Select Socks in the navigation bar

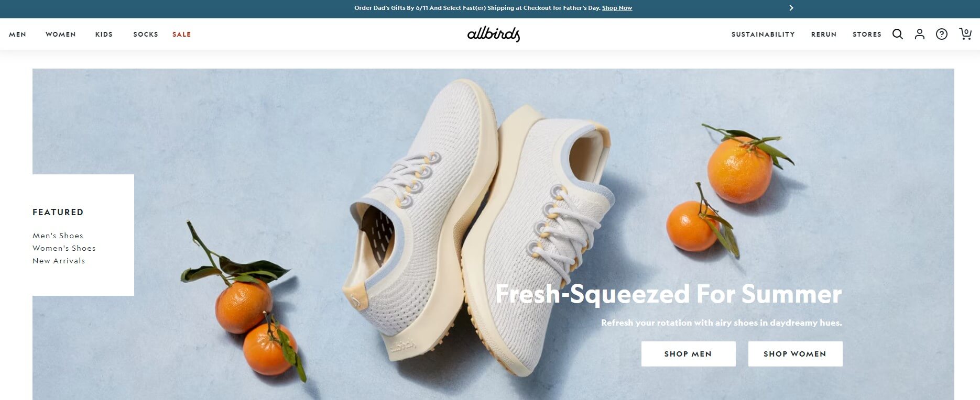[146, 35]
